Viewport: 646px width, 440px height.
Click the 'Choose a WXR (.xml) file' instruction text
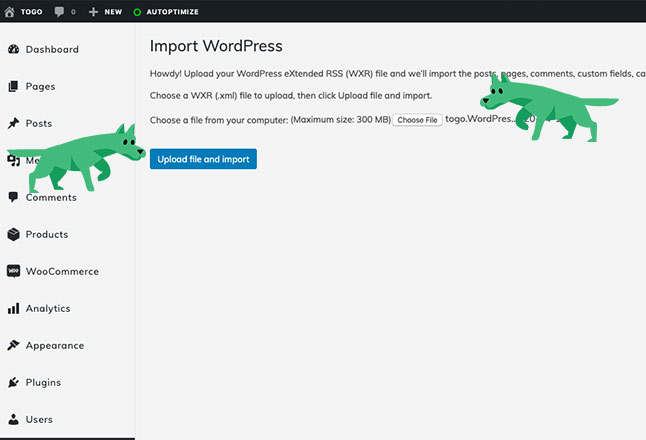pyautogui.click(x=291, y=96)
